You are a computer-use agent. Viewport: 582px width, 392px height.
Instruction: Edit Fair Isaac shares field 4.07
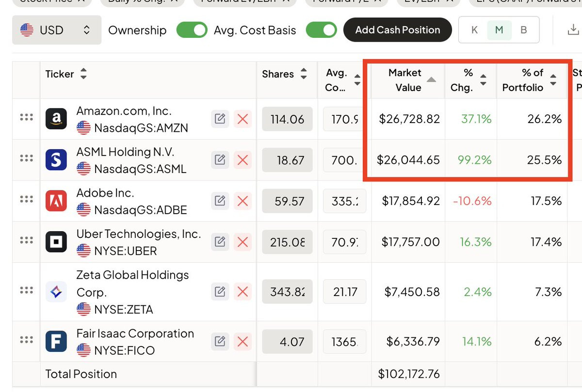[x=287, y=342]
